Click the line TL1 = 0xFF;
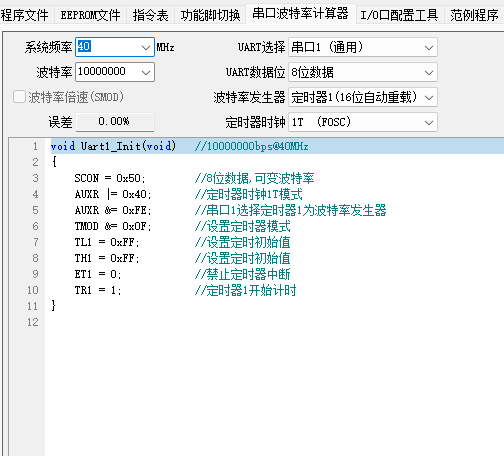Screen dimensions: 504x456 107,242
